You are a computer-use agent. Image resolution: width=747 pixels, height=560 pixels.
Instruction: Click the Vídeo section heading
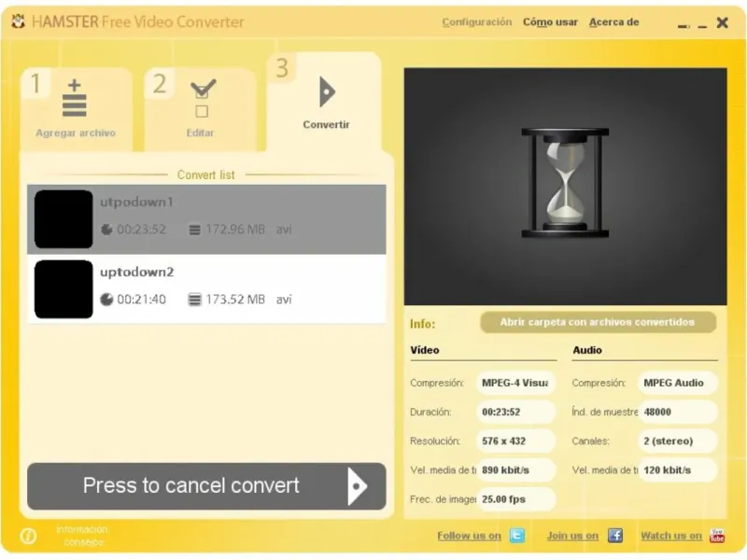[x=425, y=351]
